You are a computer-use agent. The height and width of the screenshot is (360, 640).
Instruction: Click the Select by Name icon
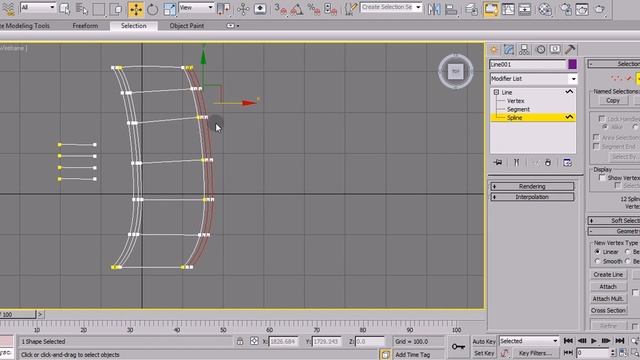(x=82, y=9)
